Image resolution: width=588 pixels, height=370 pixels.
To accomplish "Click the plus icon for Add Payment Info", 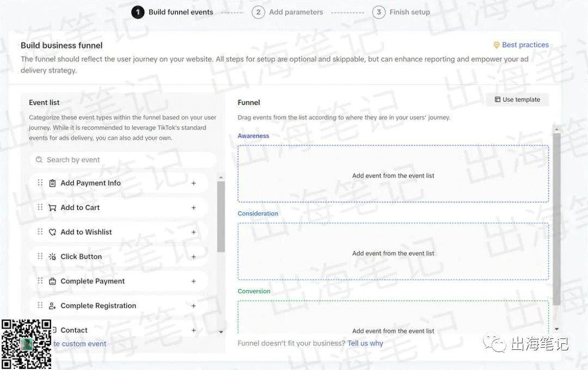I will (193, 183).
